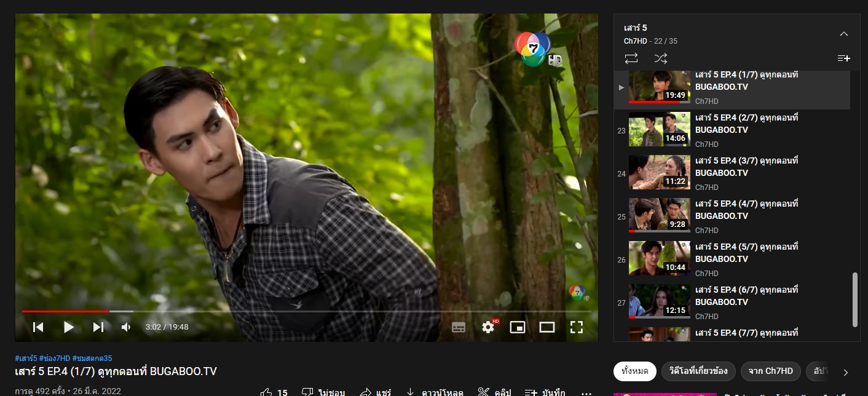Click the playlist panel scrollbar

[855, 299]
